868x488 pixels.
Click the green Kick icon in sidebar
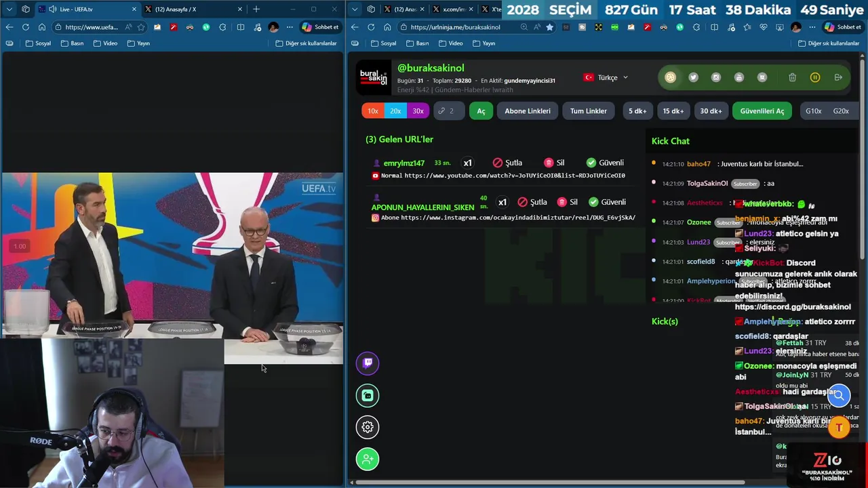point(368,395)
